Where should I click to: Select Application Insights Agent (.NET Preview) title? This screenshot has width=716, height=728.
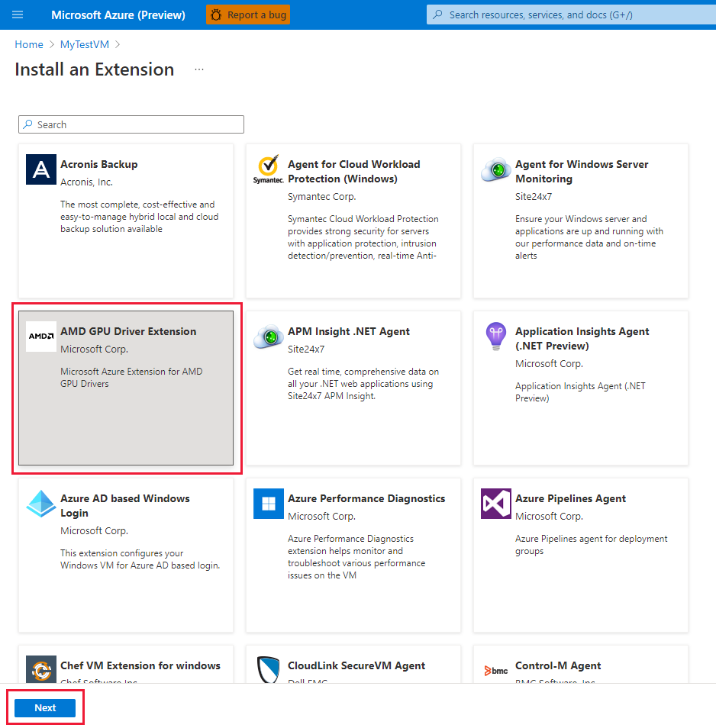click(x=582, y=339)
